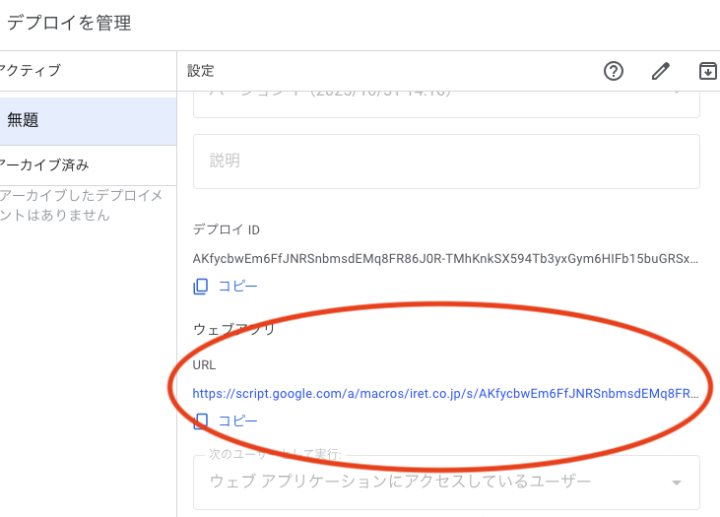Click the deployment ID string starting with AKfycbw
The height and width of the screenshot is (517, 720).
click(x=446, y=259)
